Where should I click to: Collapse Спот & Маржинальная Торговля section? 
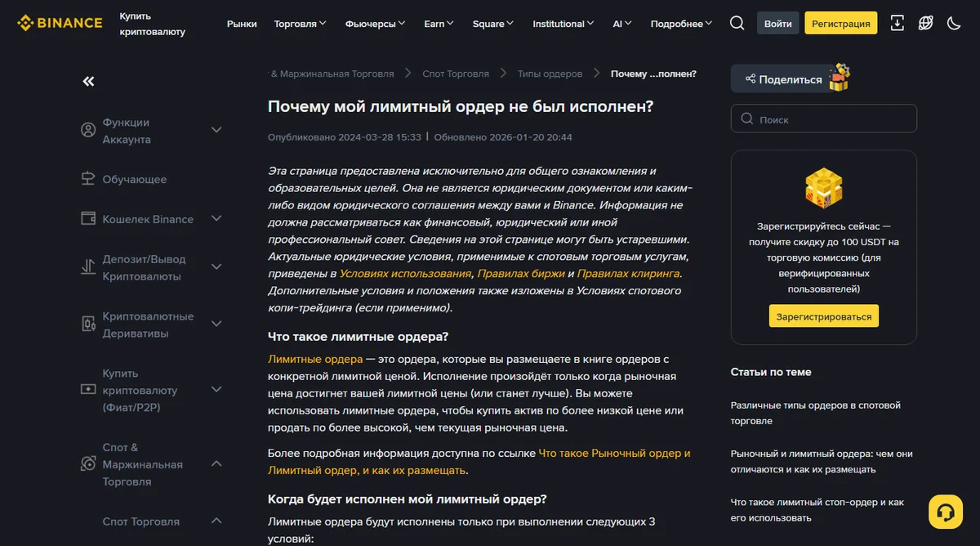point(216,463)
